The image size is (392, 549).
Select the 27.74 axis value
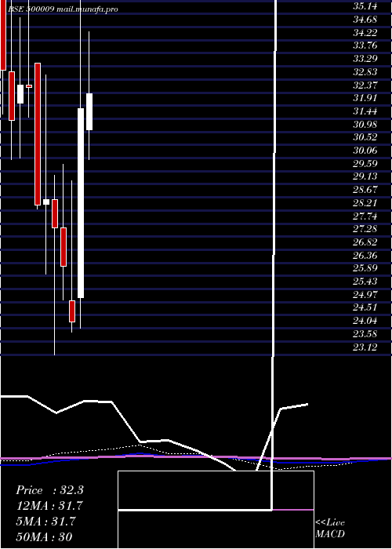365,216
